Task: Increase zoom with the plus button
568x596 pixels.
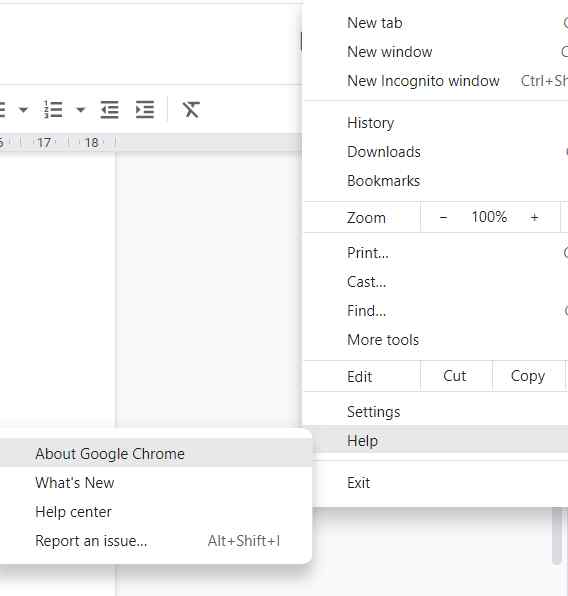Action: click(535, 217)
